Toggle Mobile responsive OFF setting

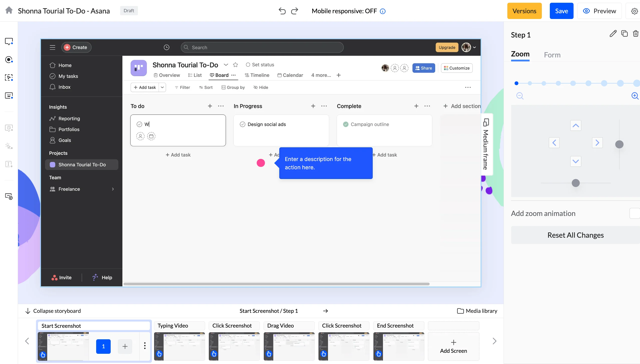click(344, 11)
